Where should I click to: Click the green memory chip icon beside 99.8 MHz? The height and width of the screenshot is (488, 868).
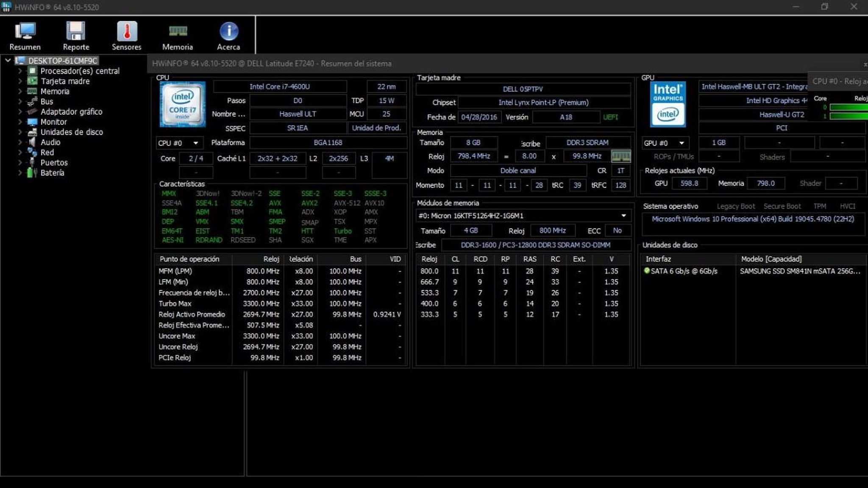click(x=621, y=156)
